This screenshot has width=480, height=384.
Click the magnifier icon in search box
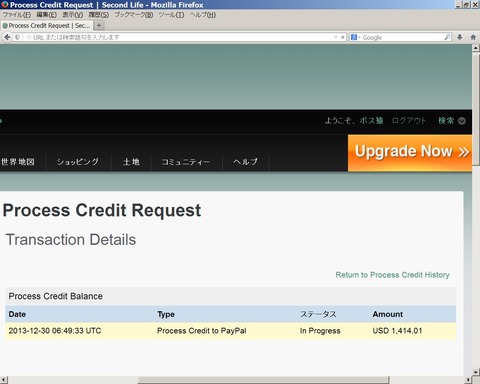coord(447,37)
